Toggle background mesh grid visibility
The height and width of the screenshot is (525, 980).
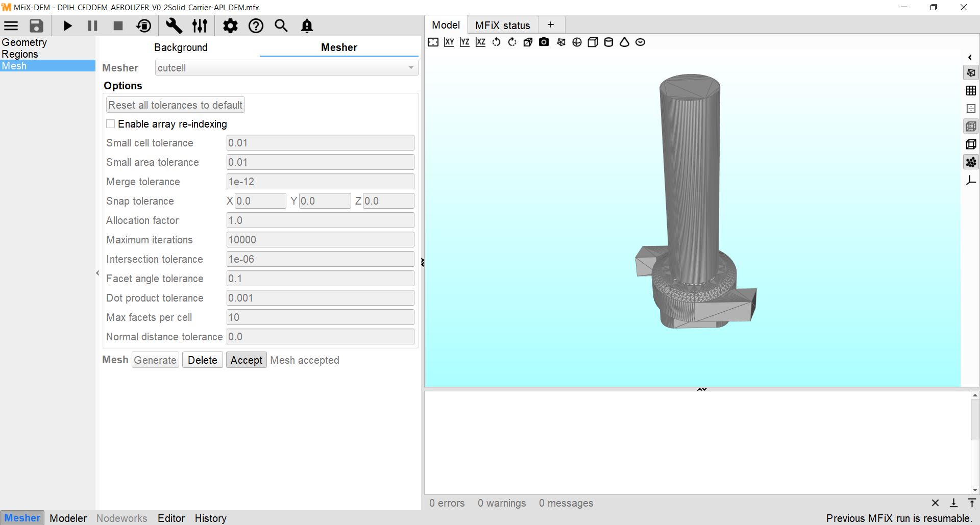[x=971, y=91]
